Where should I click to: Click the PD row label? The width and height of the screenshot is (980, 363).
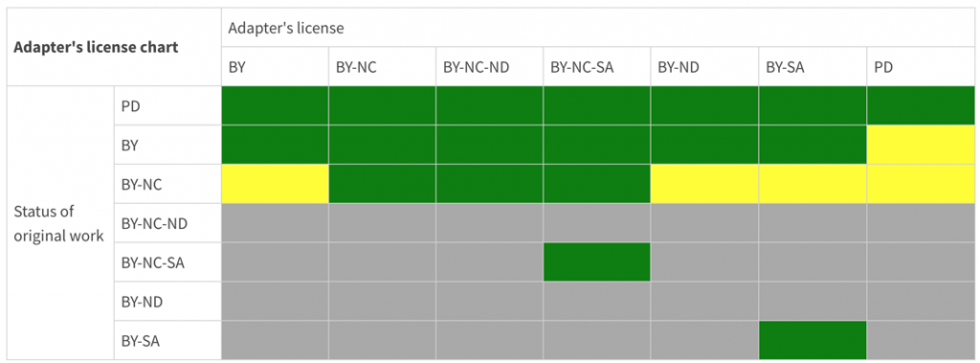coord(167,105)
